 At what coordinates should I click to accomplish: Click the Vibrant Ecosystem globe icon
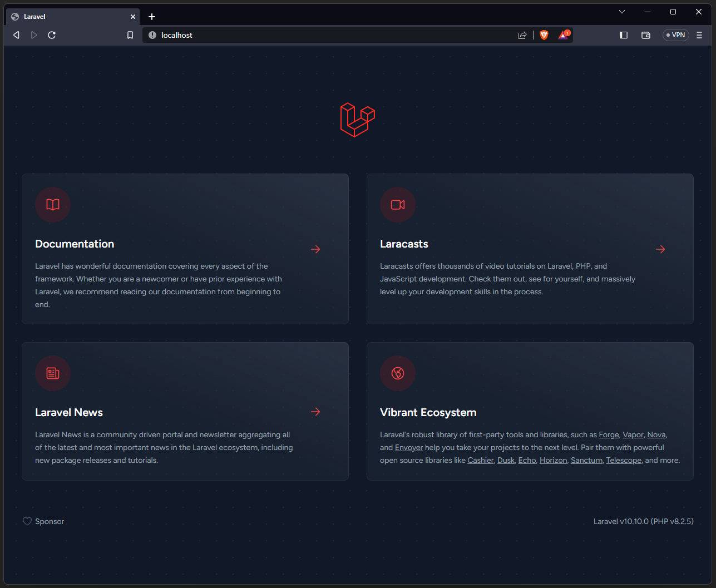398,373
